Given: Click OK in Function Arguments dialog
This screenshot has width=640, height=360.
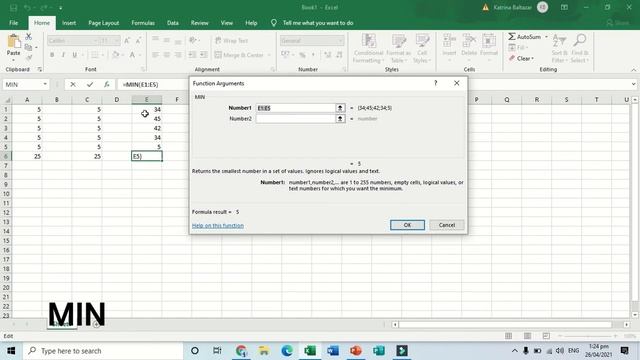Looking at the screenshot, I should 407,225.
